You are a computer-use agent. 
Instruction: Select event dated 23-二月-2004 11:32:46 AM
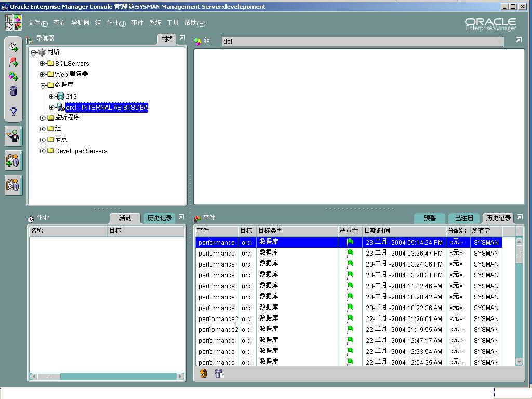pyautogui.click(x=349, y=286)
